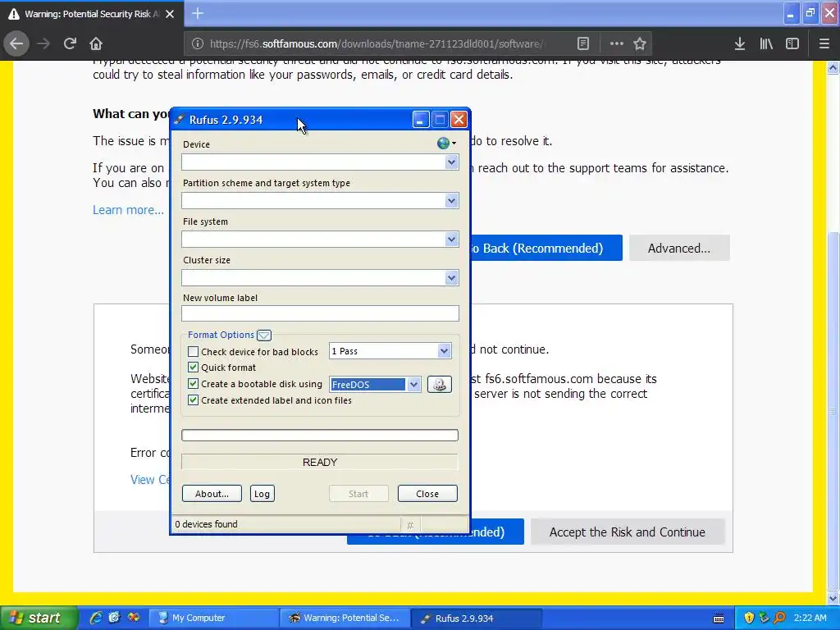This screenshot has width=840, height=630.
Task: Click the tray icon between the shield and magnifier
Action: 764,618
